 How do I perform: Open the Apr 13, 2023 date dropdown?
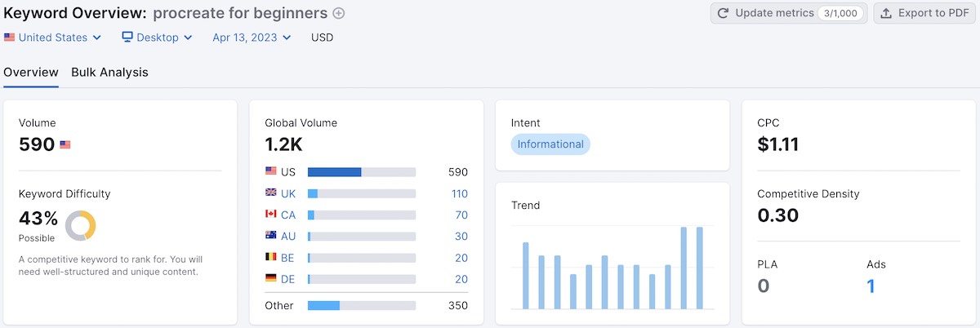pos(252,38)
